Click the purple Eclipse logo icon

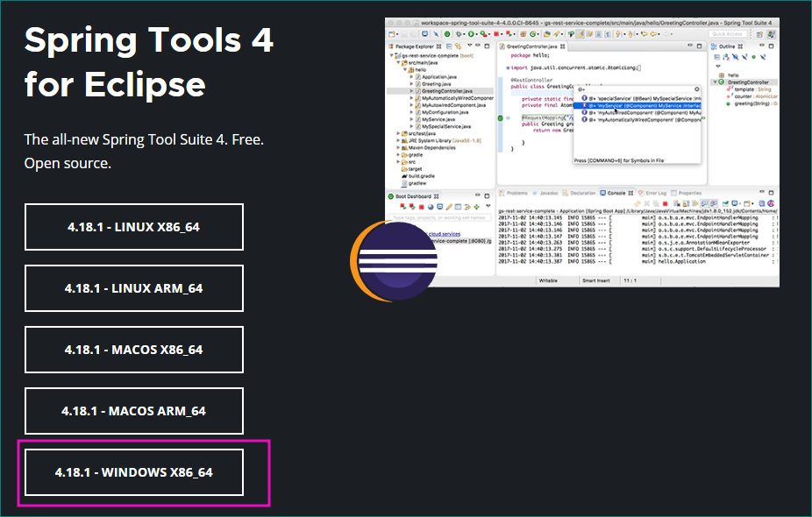(x=394, y=261)
